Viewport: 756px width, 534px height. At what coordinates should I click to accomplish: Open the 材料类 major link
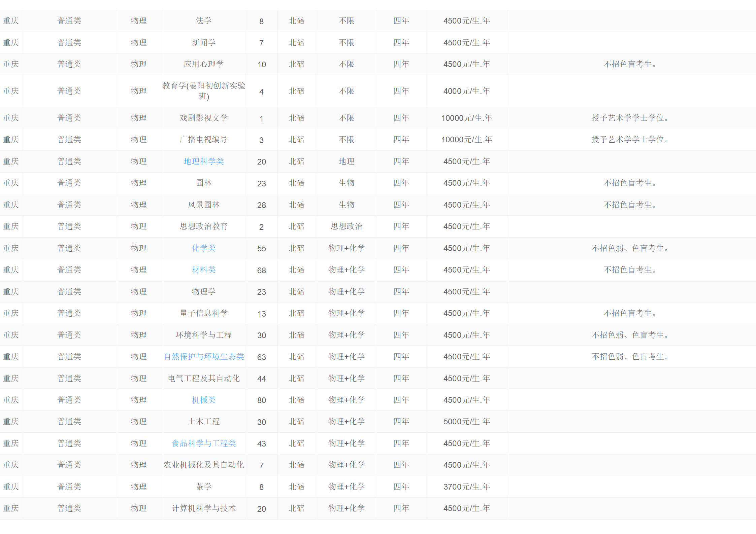click(x=203, y=270)
